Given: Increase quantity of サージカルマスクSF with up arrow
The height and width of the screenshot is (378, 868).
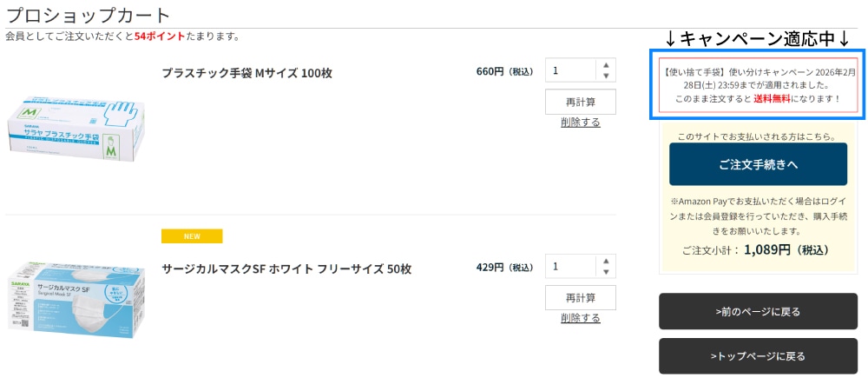Looking at the screenshot, I should point(606,262).
